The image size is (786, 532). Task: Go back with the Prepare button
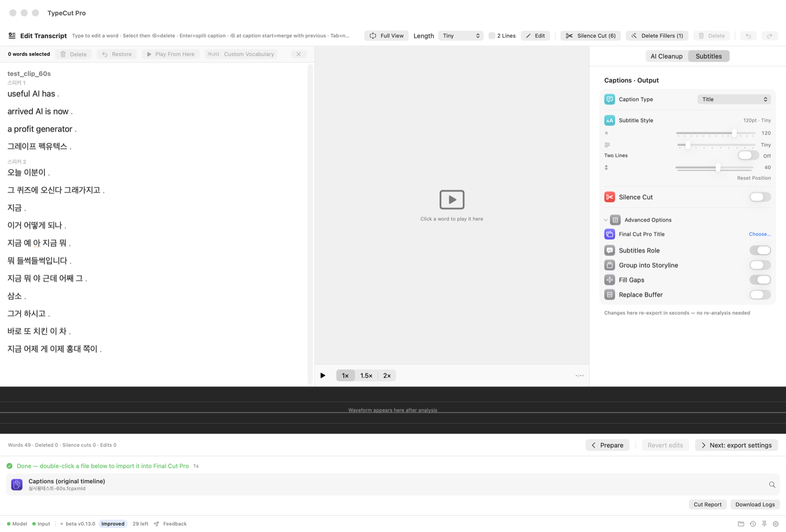point(607,445)
